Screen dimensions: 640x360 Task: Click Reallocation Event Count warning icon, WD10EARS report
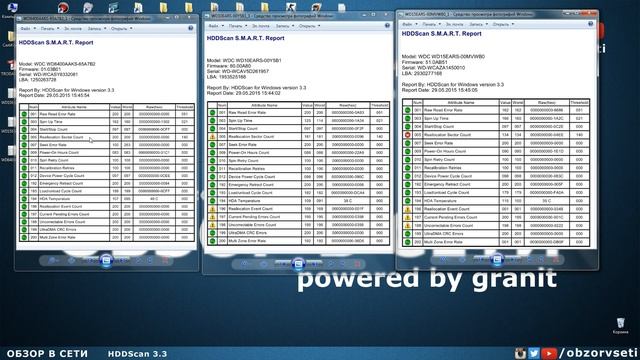[212, 209]
